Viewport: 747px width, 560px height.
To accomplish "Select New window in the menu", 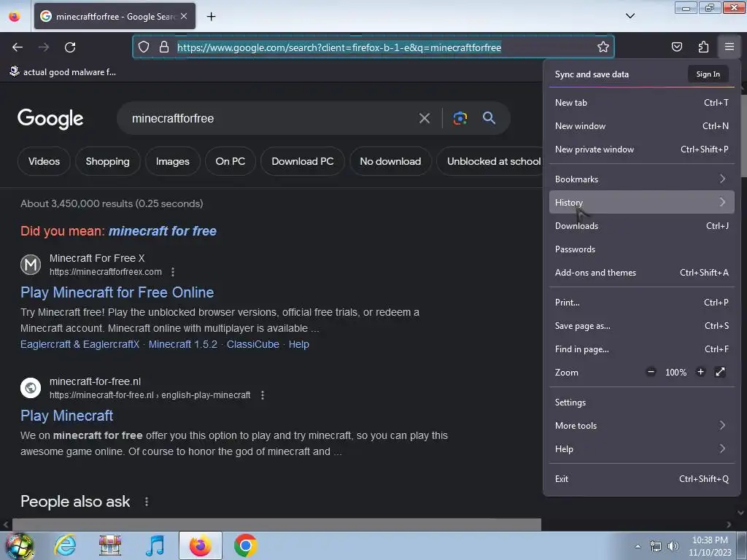I will pyautogui.click(x=641, y=125).
